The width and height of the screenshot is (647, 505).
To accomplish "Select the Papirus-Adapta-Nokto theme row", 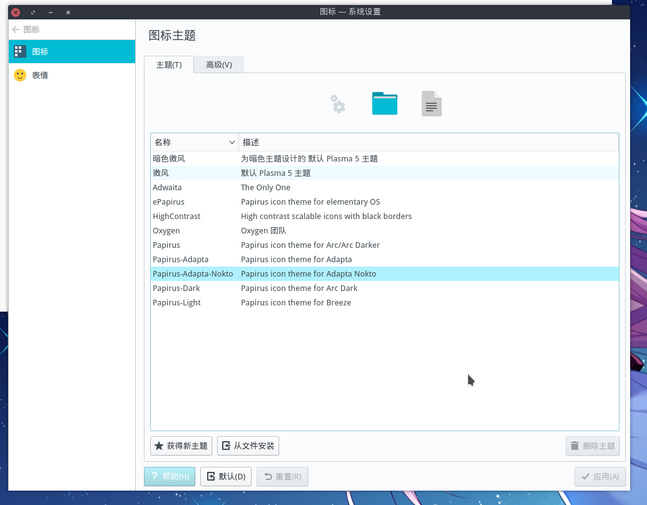I will (385, 274).
